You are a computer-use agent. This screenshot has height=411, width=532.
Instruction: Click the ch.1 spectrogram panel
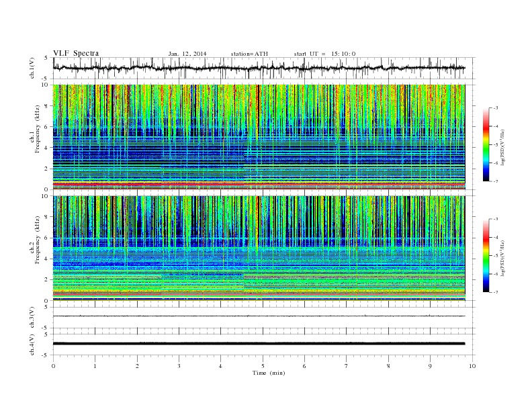coord(259,137)
